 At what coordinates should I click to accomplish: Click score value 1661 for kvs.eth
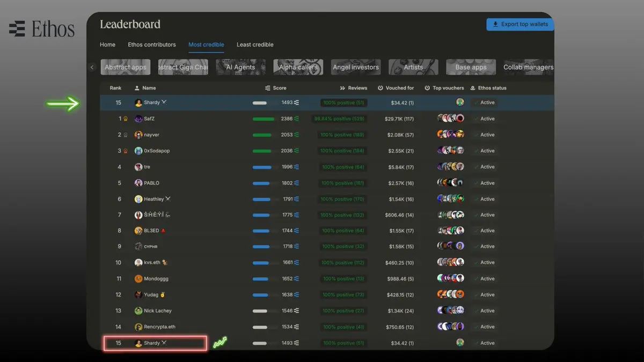288,263
